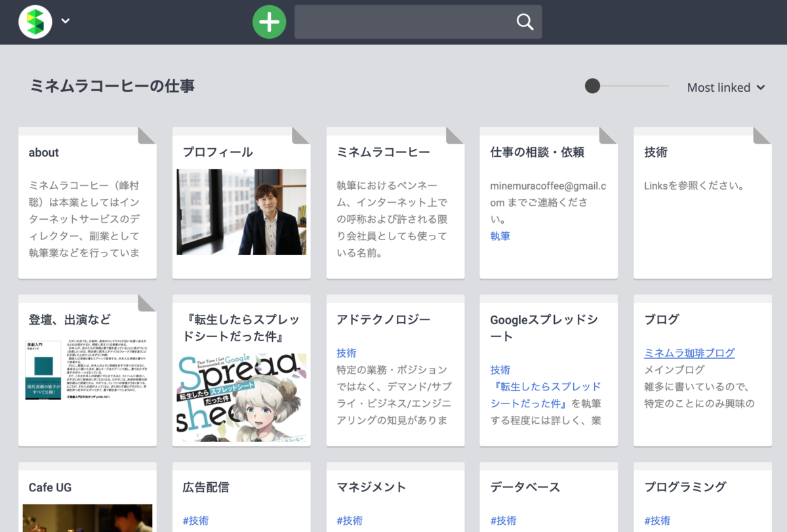787x532 pixels.
Task: Open the 技術 page card with Links text
Action: [703, 203]
